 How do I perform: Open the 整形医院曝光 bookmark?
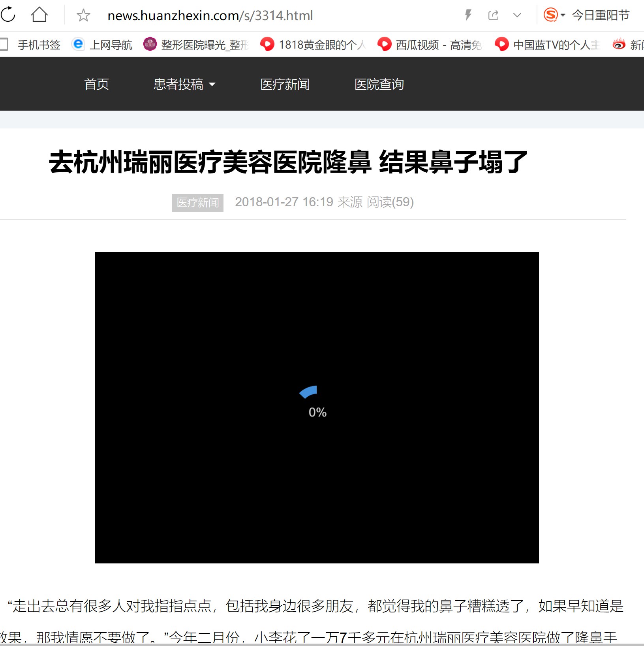pos(196,45)
